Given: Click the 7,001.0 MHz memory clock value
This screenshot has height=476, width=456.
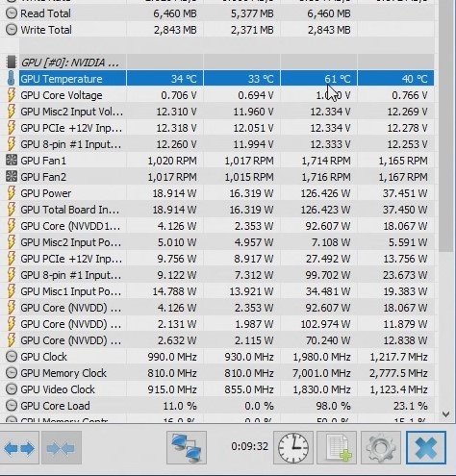Looking at the screenshot, I should click(321, 373).
